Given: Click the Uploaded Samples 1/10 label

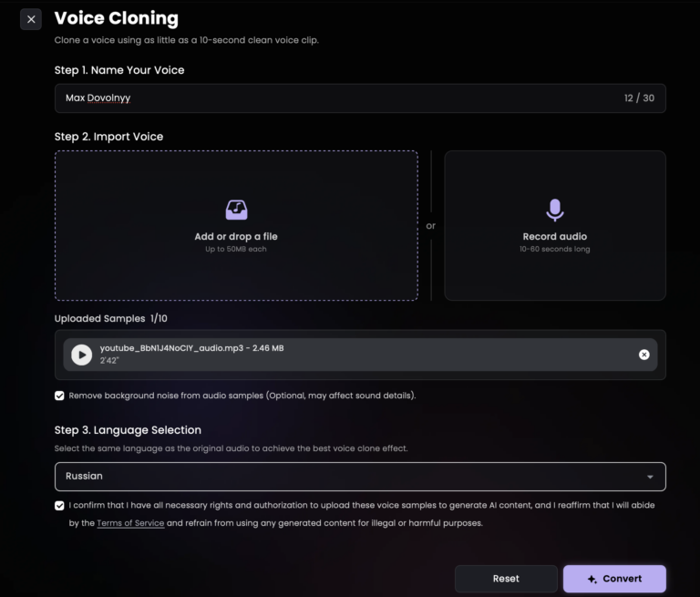Looking at the screenshot, I should point(111,318).
